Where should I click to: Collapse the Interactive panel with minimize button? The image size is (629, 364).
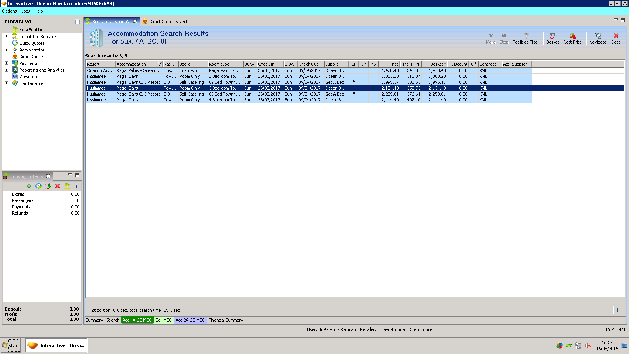tap(77, 22)
